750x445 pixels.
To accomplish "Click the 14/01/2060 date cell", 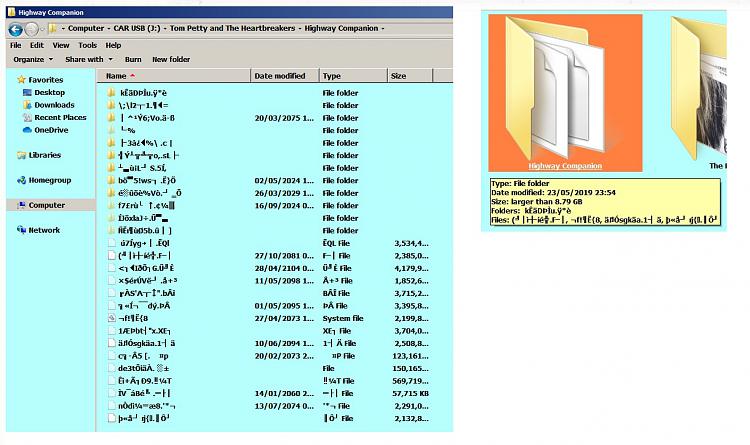I will (x=284, y=393).
